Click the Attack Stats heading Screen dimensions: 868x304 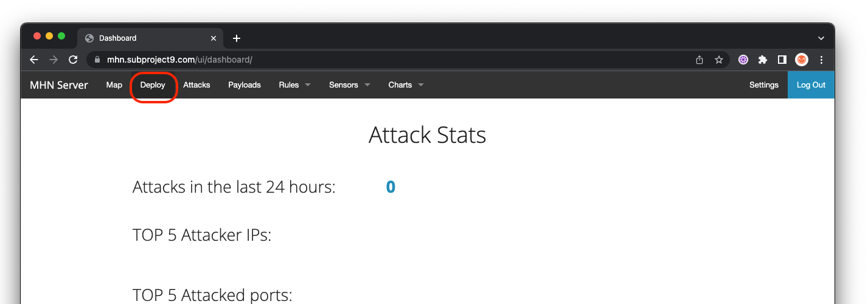point(428,135)
